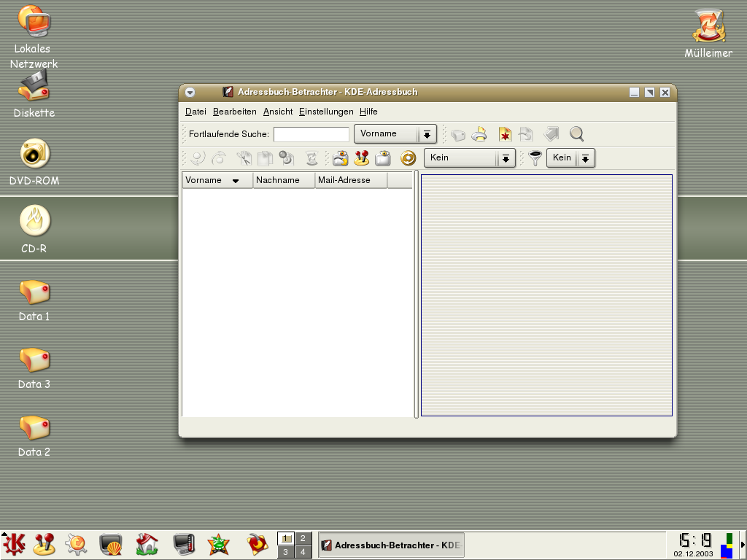This screenshot has height=560, width=747.
Task: Open the Vorname search field dropdown
Action: coord(395,134)
